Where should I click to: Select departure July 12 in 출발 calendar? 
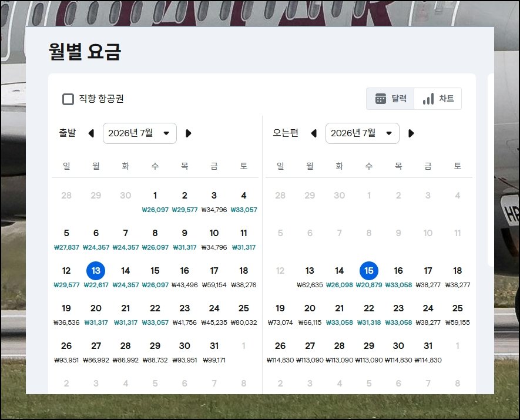point(66,277)
